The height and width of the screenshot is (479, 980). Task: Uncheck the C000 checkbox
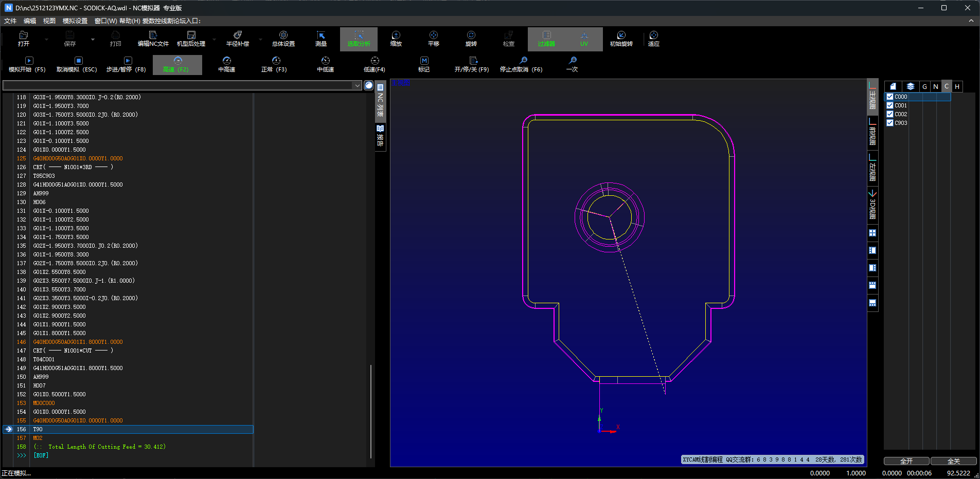[890, 97]
